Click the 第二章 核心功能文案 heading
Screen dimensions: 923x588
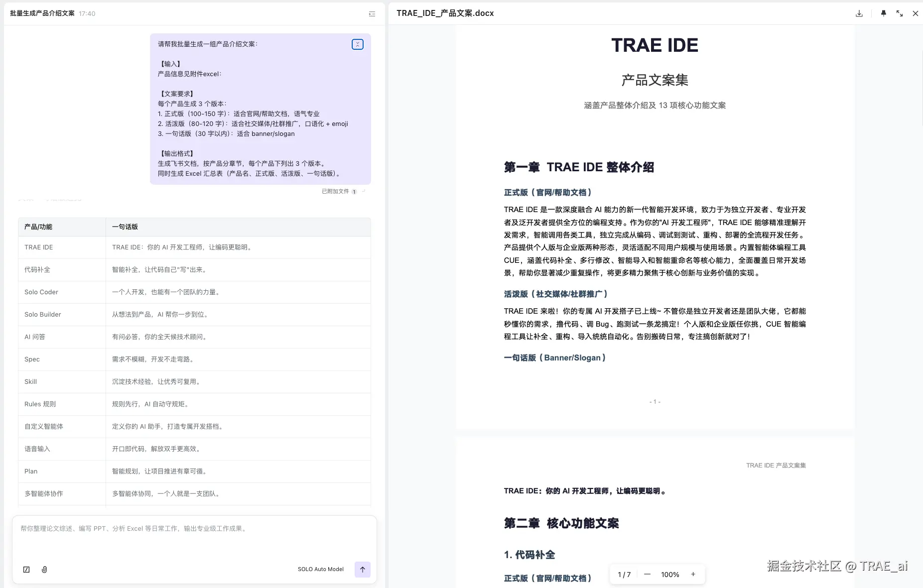pyautogui.click(x=561, y=523)
